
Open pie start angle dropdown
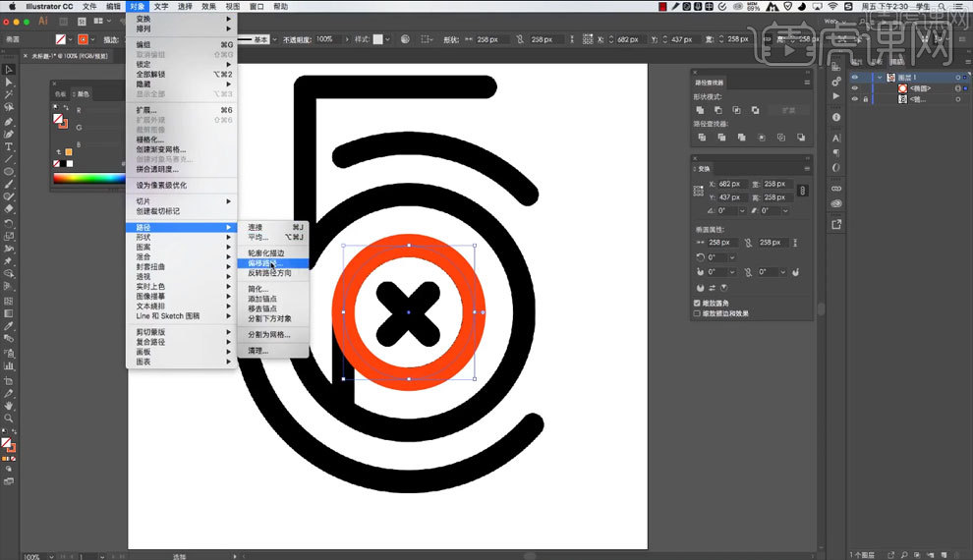click(732, 272)
